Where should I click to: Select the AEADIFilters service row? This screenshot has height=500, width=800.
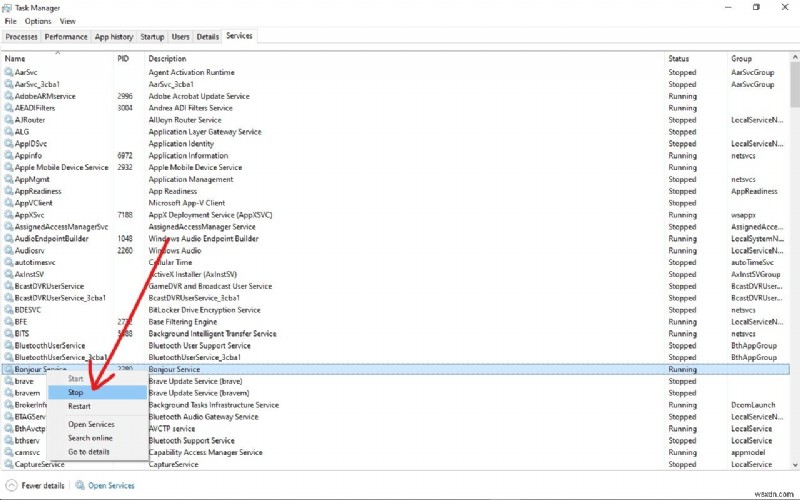point(396,108)
